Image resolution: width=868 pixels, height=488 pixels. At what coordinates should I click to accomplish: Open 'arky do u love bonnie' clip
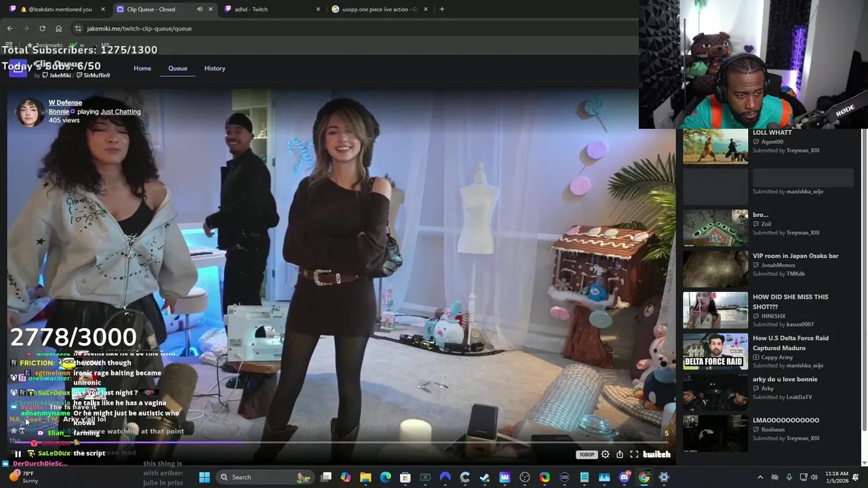click(785, 380)
